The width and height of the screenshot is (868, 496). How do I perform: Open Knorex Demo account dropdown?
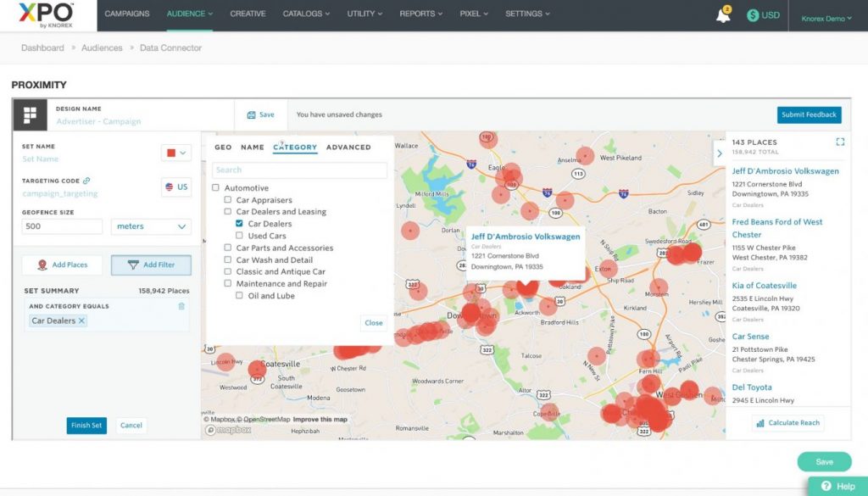tap(826, 19)
